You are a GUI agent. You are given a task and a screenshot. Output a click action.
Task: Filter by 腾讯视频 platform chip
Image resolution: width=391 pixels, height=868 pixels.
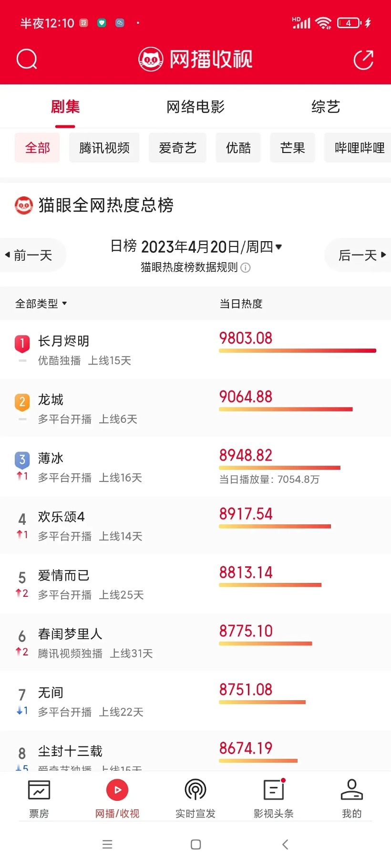pyautogui.click(x=104, y=148)
